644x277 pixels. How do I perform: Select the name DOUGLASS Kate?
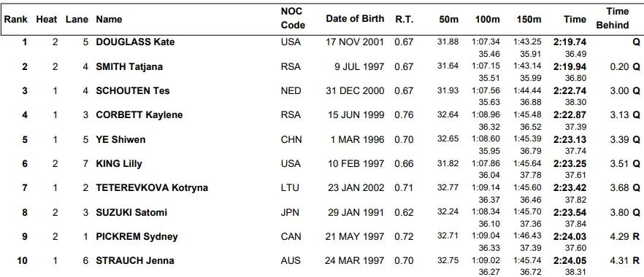135,42
